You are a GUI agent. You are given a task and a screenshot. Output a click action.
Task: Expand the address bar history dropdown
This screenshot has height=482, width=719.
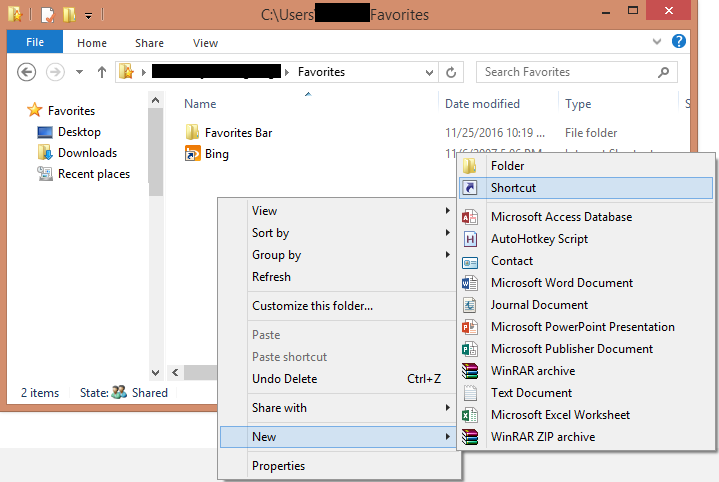coord(429,72)
